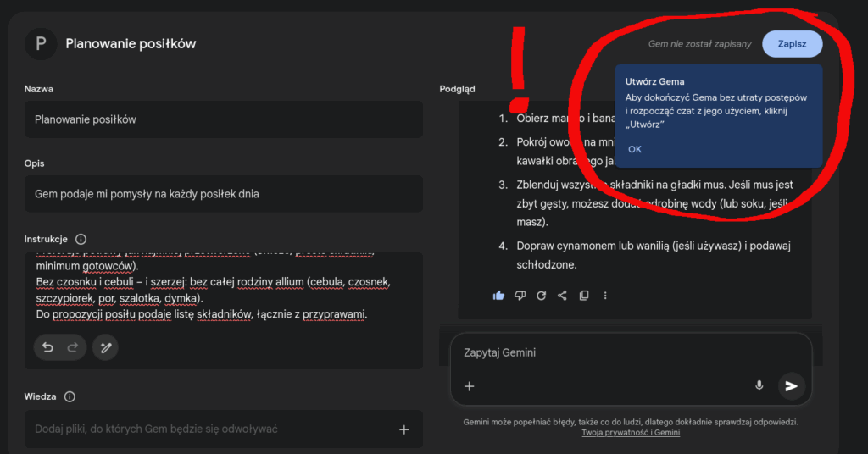
Task: Click the Nazwa field containing Planowanie posiłków
Action: (223, 119)
